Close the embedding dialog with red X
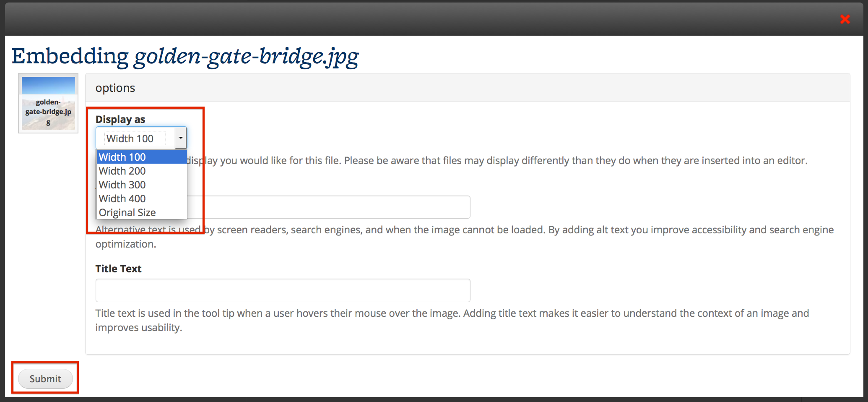Viewport: 868px width, 402px height. point(845,19)
